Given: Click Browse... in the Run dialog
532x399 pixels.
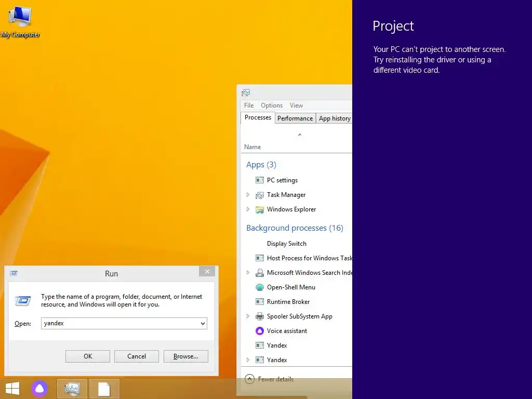Looking at the screenshot, I should pos(185,356).
